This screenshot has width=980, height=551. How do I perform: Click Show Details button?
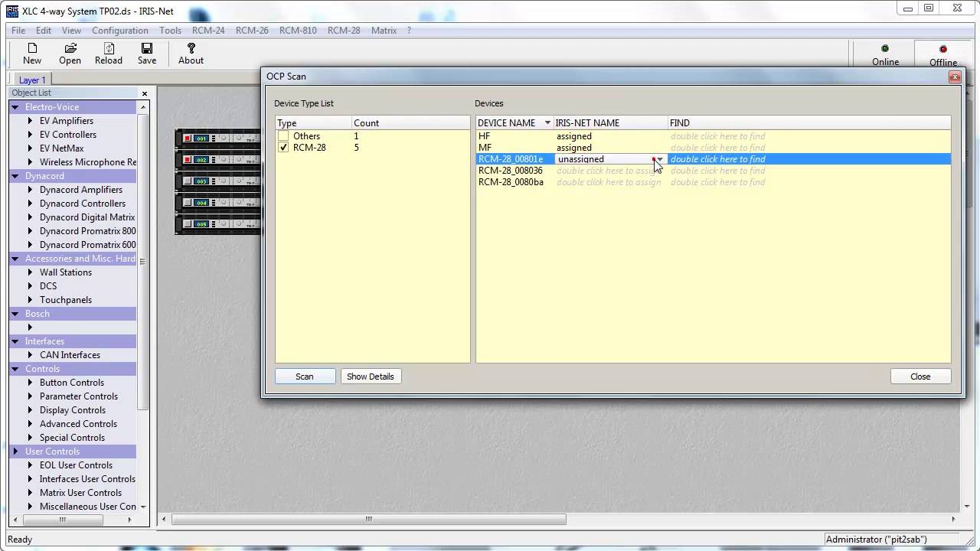(x=370, y=377)
